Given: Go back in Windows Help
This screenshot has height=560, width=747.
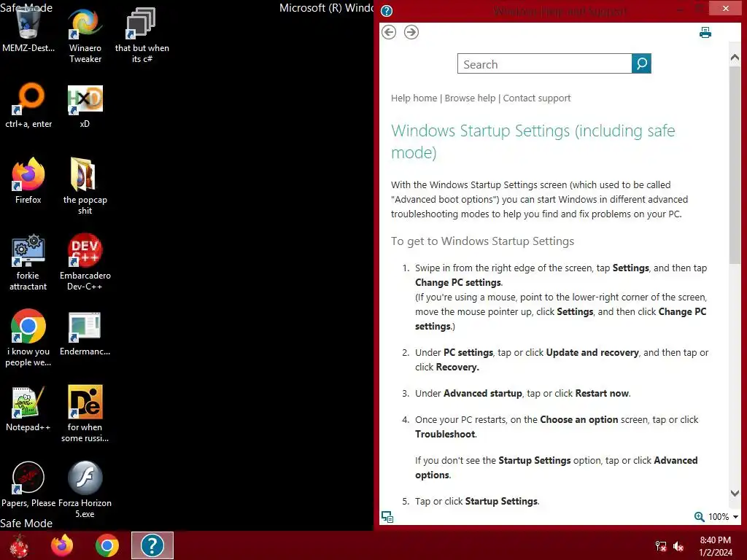Looking at the screenshot, I should pyautogui.click(x=389, y=32).
